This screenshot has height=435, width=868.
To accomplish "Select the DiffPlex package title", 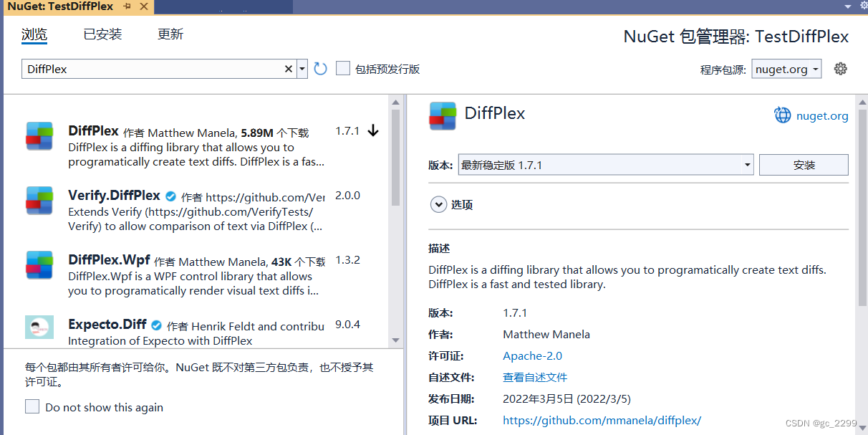I will click(93, 131).
